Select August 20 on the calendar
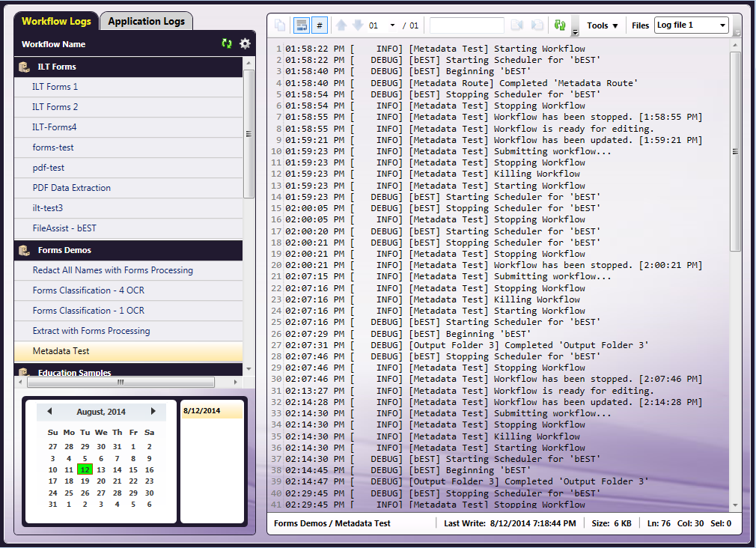 pos(101,481)
